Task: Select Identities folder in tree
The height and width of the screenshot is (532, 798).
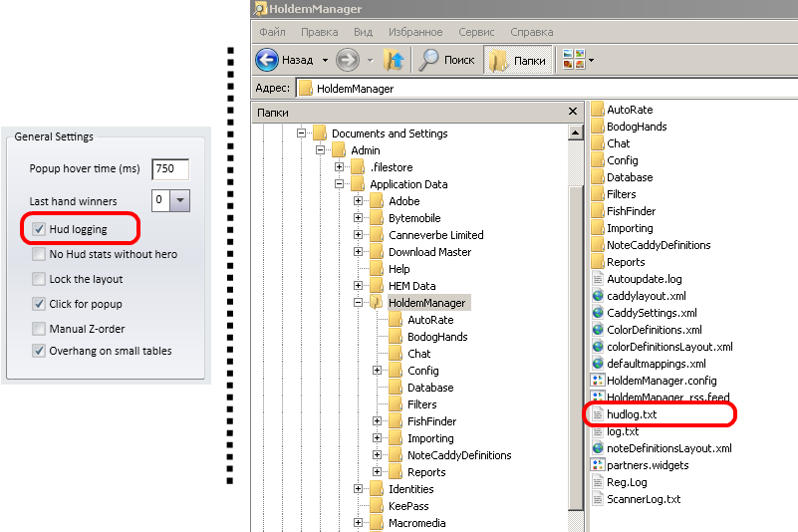Action: tap(411, 489)
